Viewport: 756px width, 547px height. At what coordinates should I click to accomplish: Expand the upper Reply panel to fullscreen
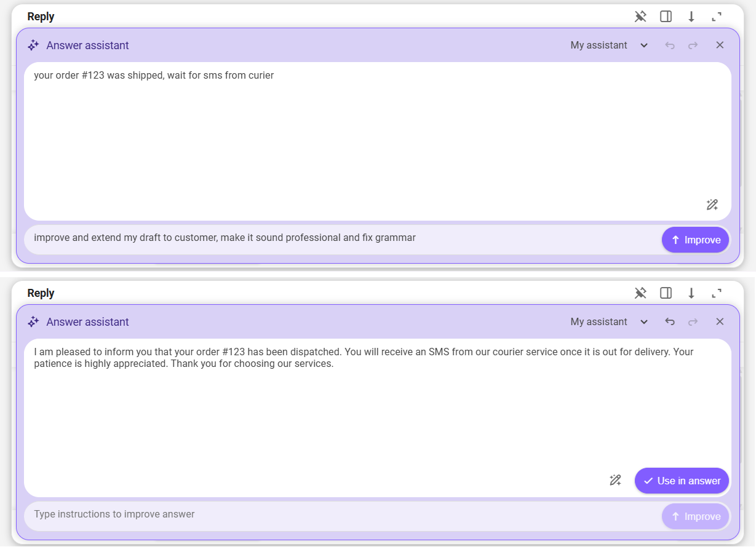(716, 17)
